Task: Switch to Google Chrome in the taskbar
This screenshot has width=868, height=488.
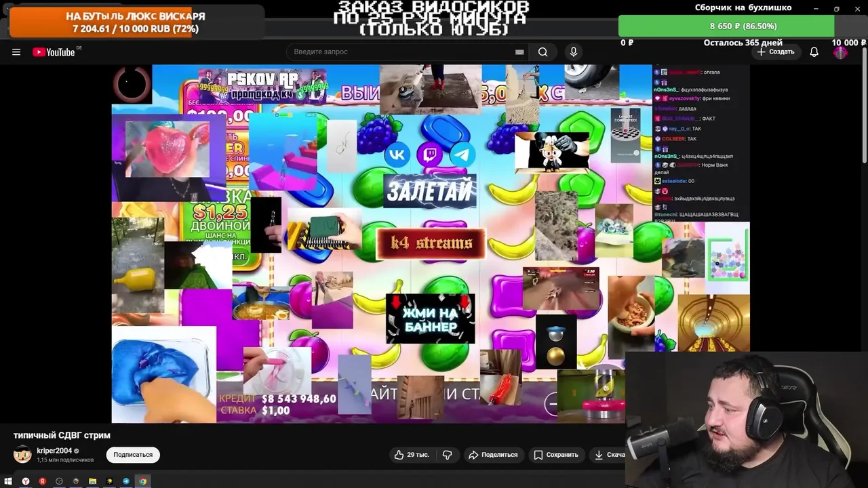Action: [143, 481]
